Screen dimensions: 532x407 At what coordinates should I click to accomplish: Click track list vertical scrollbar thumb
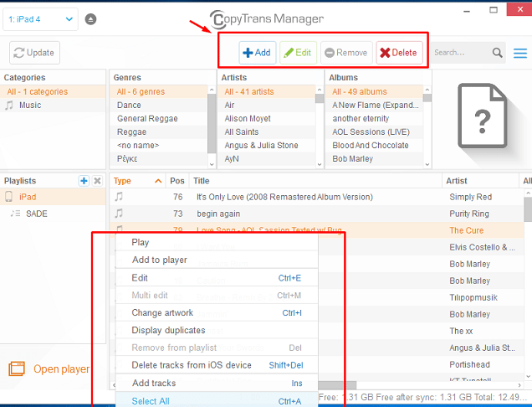click(x=528, y=209)
